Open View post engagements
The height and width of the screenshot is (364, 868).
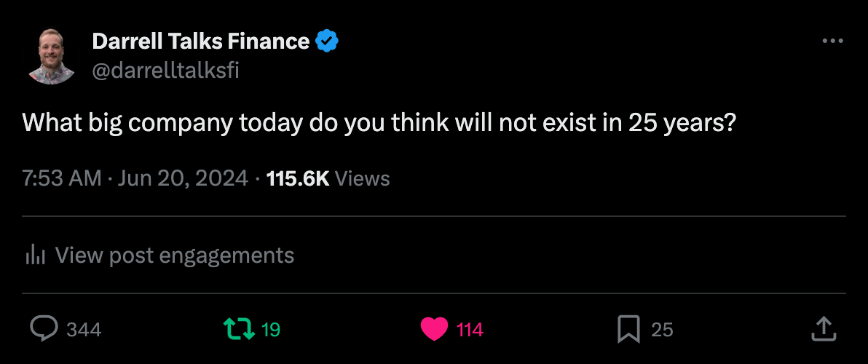[175, 256]
